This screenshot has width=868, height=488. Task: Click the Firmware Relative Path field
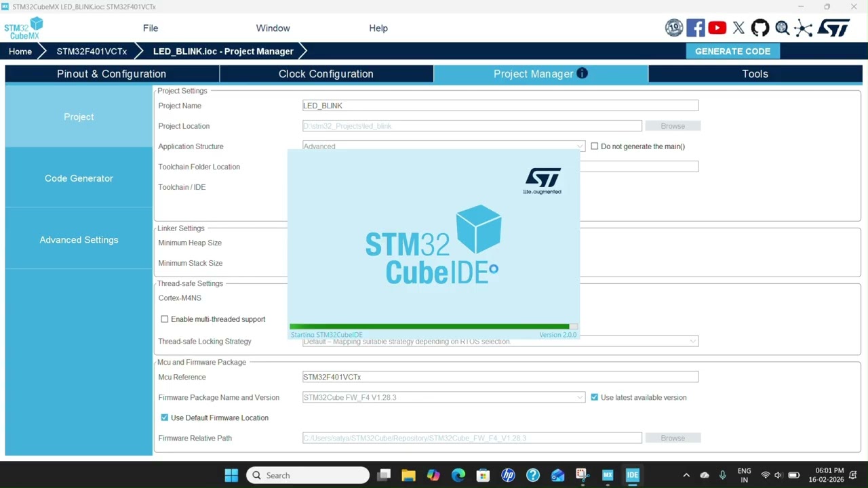point(472,438)
